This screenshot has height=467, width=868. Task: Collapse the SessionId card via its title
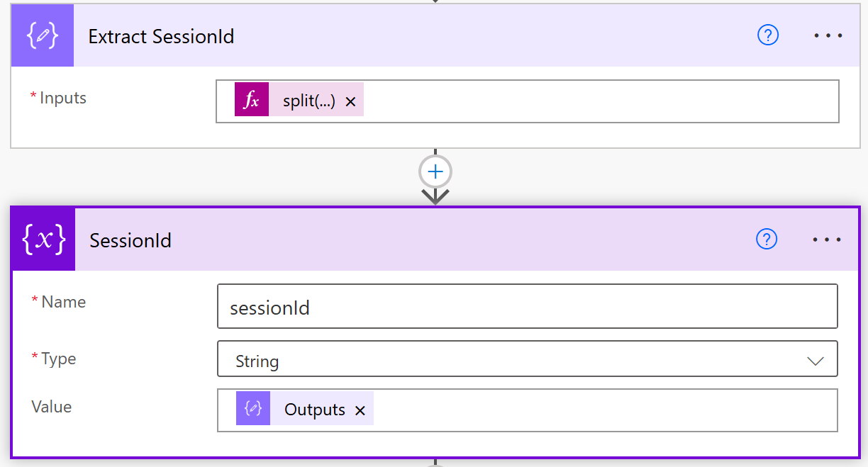point(130,240)
